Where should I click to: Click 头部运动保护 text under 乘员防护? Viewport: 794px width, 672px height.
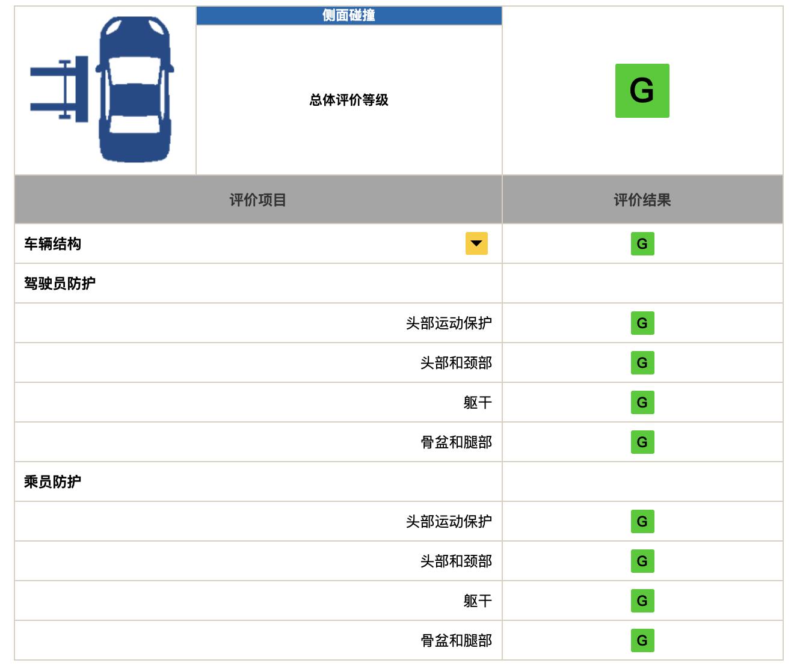pyautogui.click(x=449, y=521)
